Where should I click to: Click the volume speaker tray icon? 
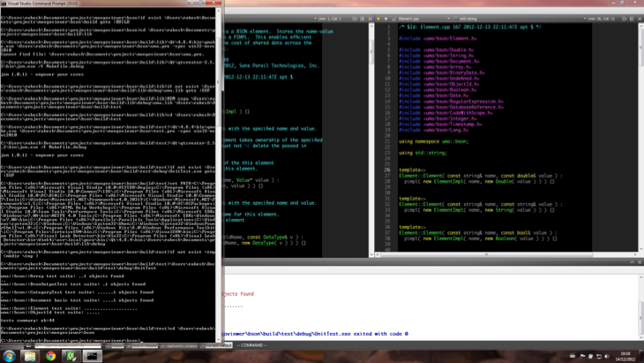pos(607,357)
